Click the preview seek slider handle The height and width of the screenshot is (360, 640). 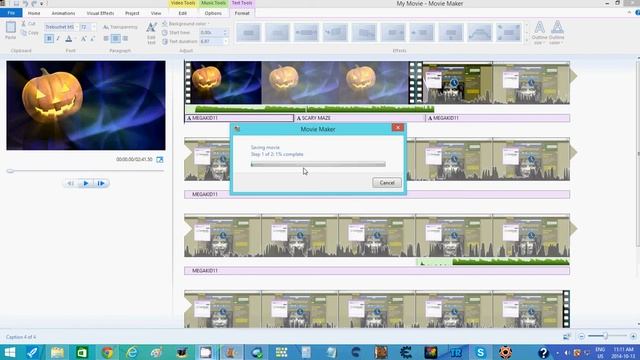[10, 171]
